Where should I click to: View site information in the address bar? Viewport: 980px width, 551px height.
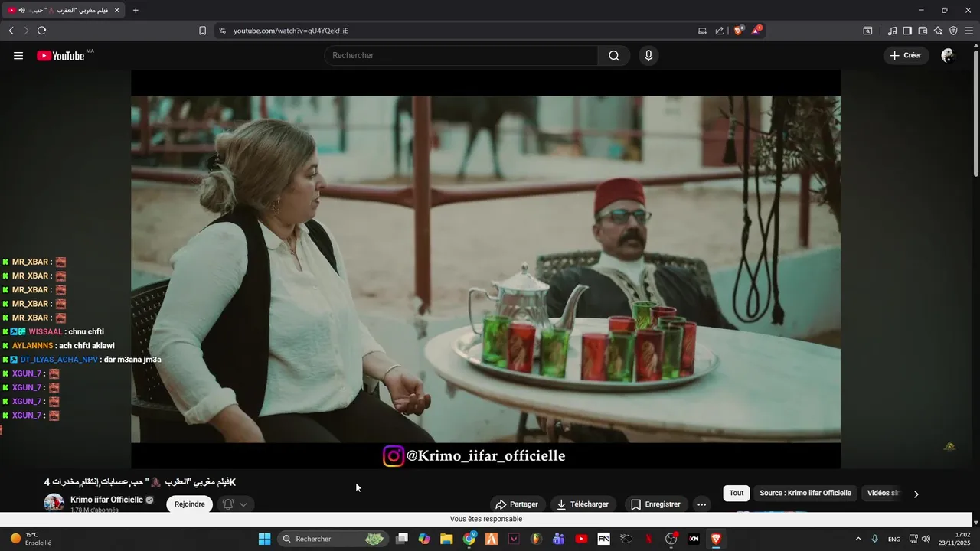point(222,31)
